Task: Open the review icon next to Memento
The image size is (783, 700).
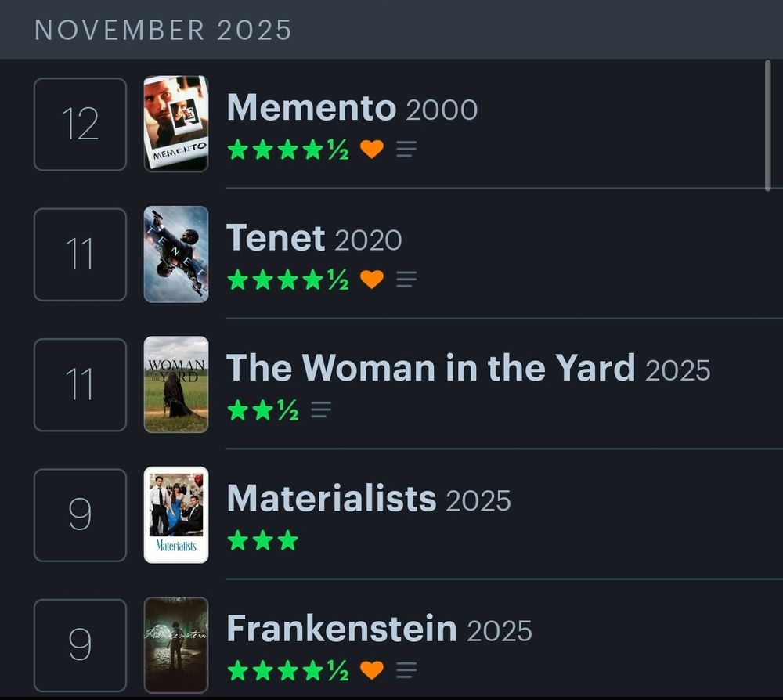Action: point(406,150)
